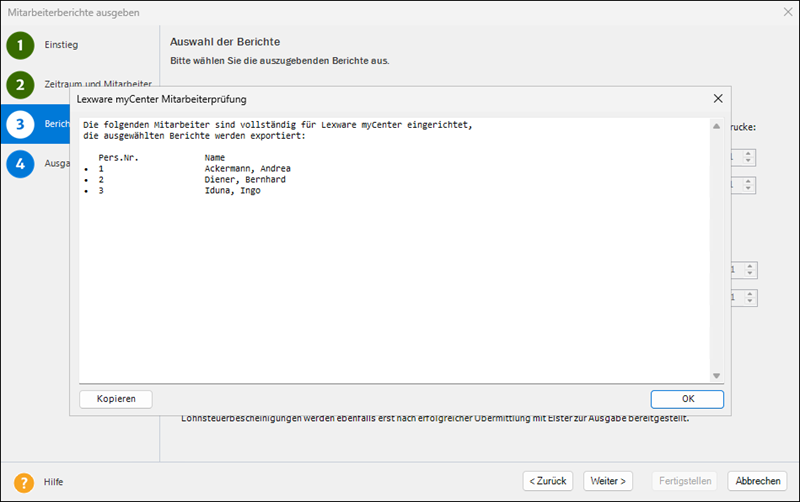Image resolution: width=800 pixels, height=503 pixels.
Task: Click the employee row Diener, Bernhard
Action: (x=245, y=180)
